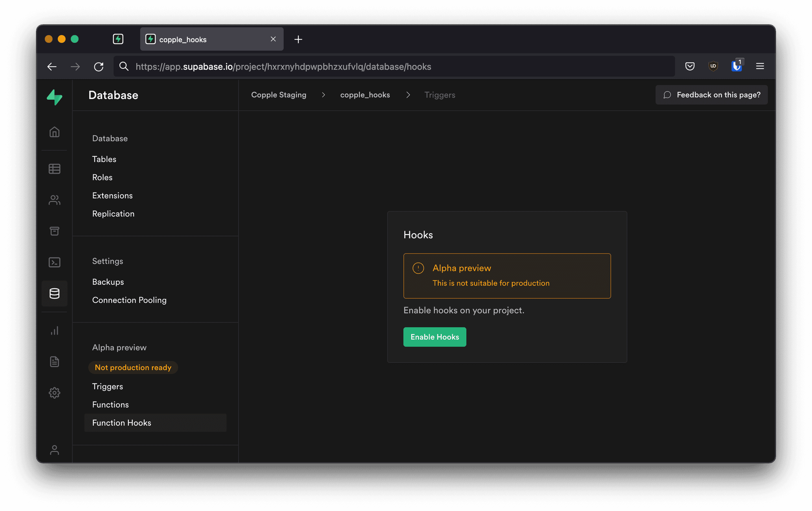Click 'This is not suitable for production' text
The height and width of the screenshot is (511, 812).
(x=491, y=283)
